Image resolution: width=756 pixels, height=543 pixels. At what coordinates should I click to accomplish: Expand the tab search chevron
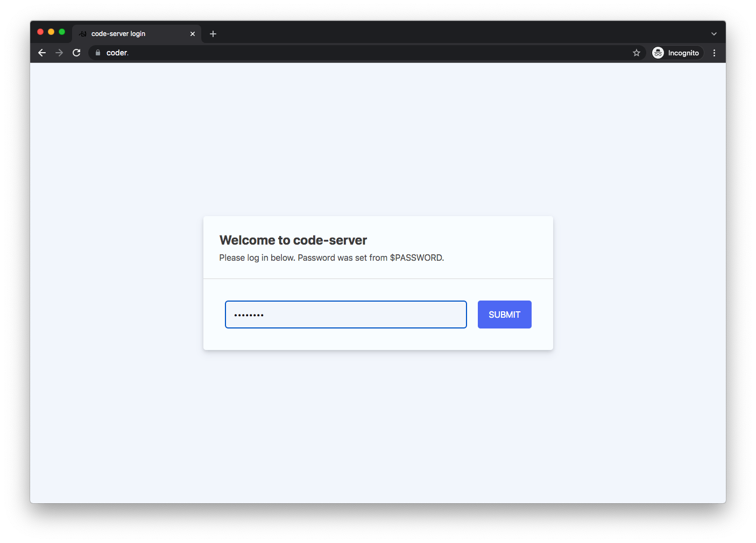pos(714,34)
